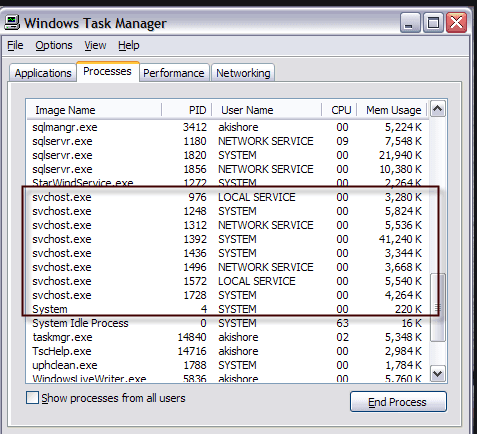Select the System Idle Process row
Screen dimensions: 477x434
(x=227, y=323)
